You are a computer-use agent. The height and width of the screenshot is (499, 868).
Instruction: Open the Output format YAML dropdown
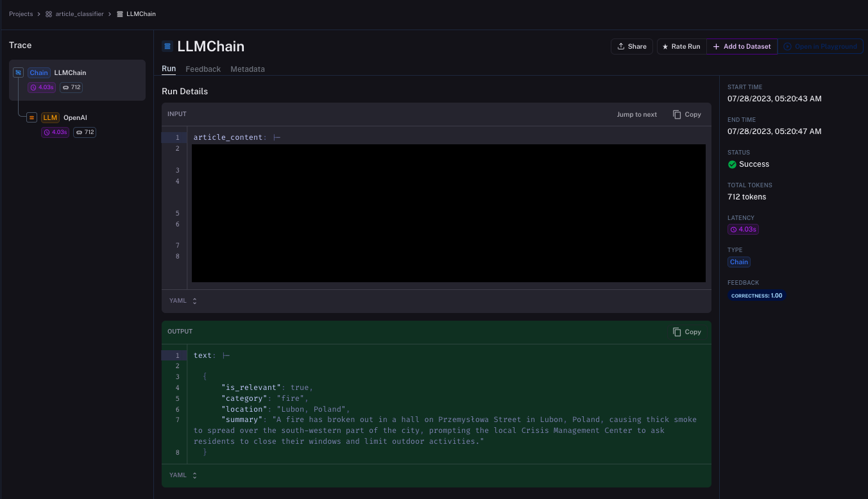[183, 475]
